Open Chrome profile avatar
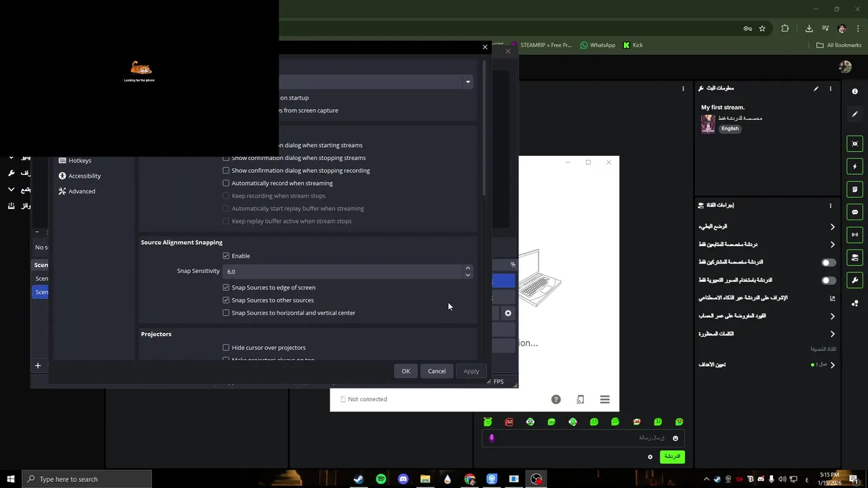The image size is (868, 488). [842, 28]
